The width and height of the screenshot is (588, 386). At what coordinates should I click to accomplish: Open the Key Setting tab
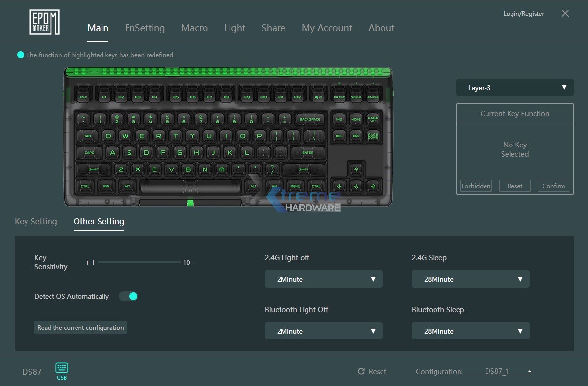point(36,221)
